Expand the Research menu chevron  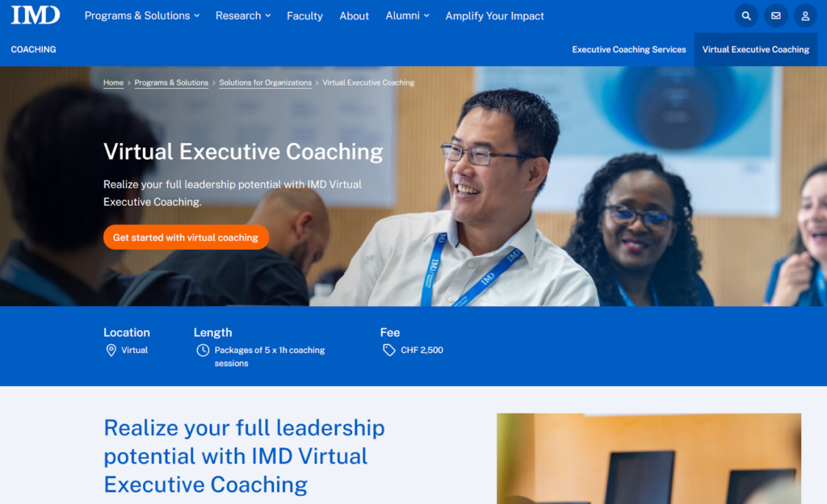click(x=268, y=16)
